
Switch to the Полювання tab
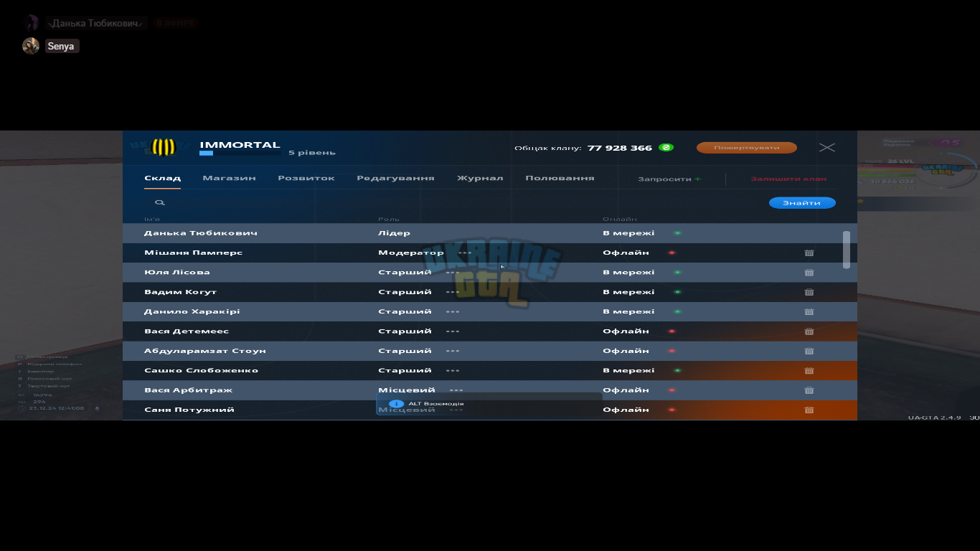pyautogui.click(x=560, y=178)
